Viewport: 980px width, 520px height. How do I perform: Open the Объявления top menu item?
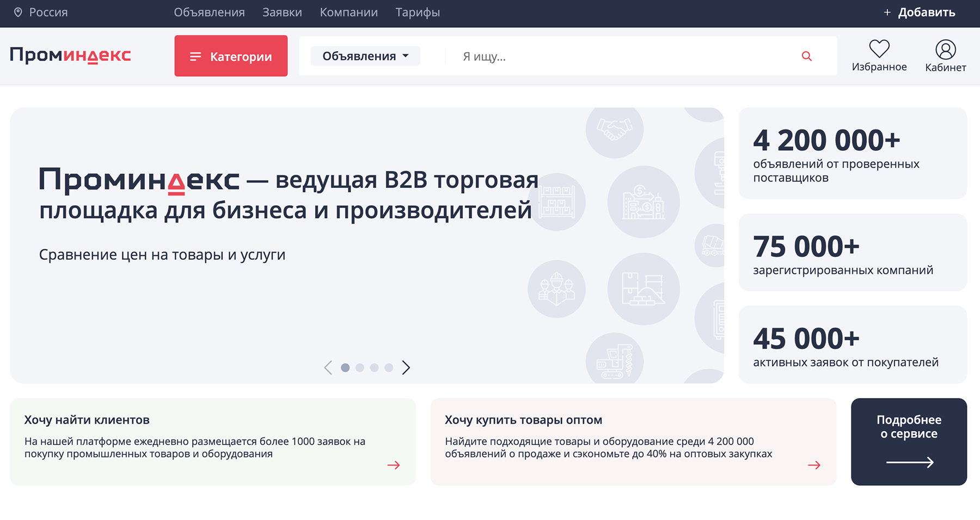(209, 13)
